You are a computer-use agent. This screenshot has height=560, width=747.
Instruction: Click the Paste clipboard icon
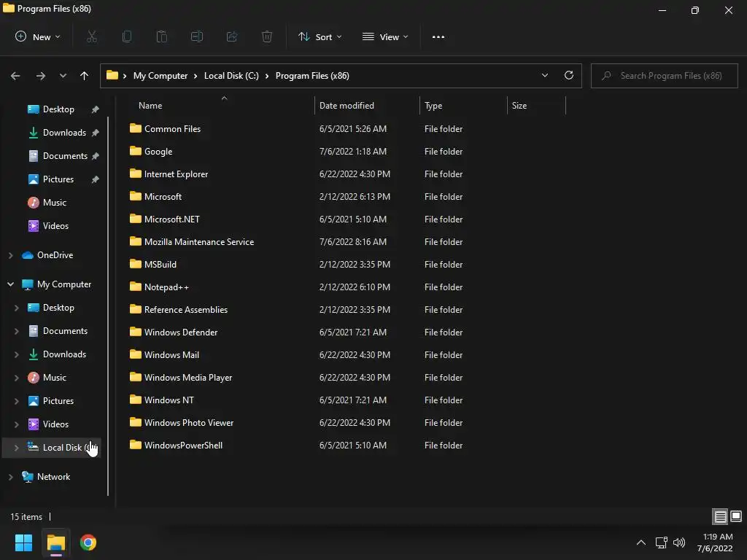[x=162, y=36]
